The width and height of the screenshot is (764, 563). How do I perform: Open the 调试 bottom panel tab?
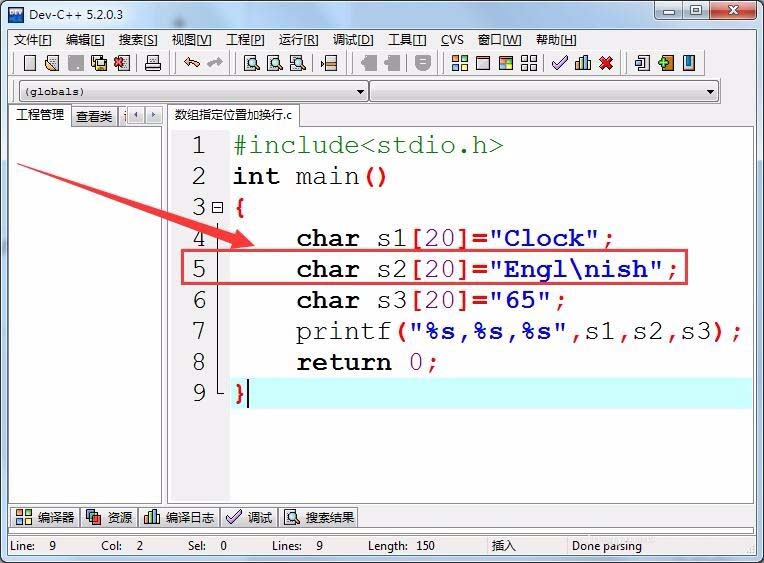[x=249, y=517]
